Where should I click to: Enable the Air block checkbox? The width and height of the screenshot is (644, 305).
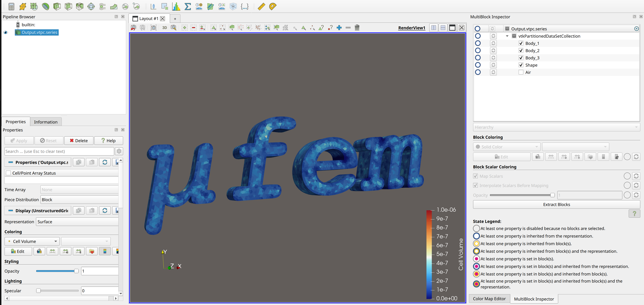click(x=521, y=72)
